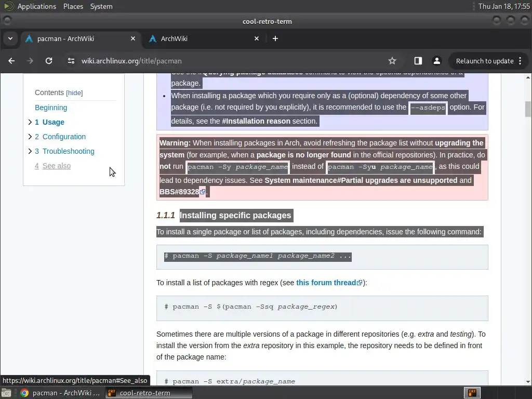Image resolution: width=532 pixels, height=399 pixels.
Task: Click the --asdeps inline code
Action: click(428, 108)
